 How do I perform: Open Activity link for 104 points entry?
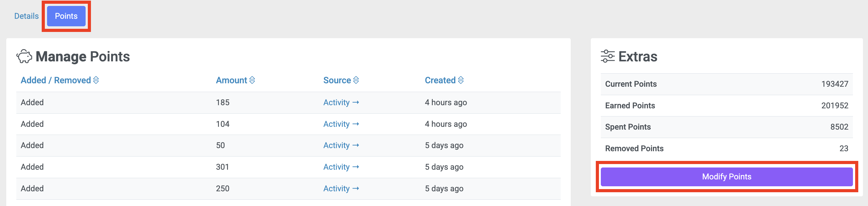(x=336, y=124)
